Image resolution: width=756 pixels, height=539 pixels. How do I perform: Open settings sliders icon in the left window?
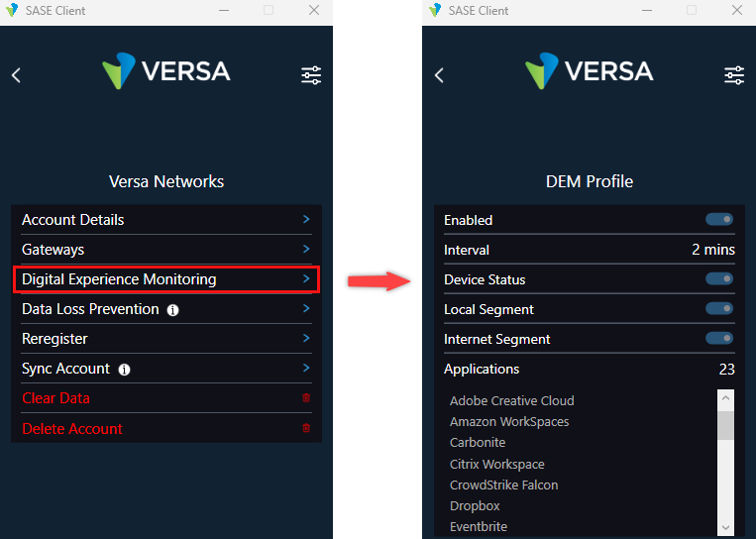point(311,75)
